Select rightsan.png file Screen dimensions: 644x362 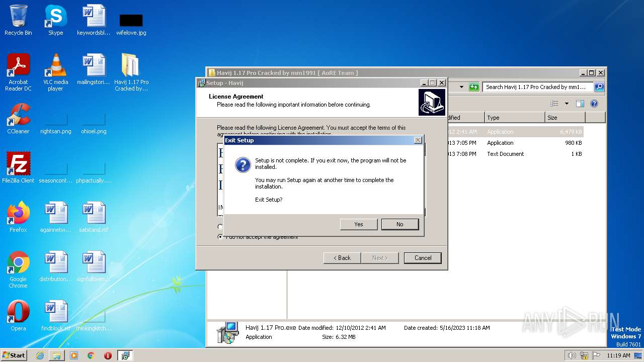pos(56,124)
